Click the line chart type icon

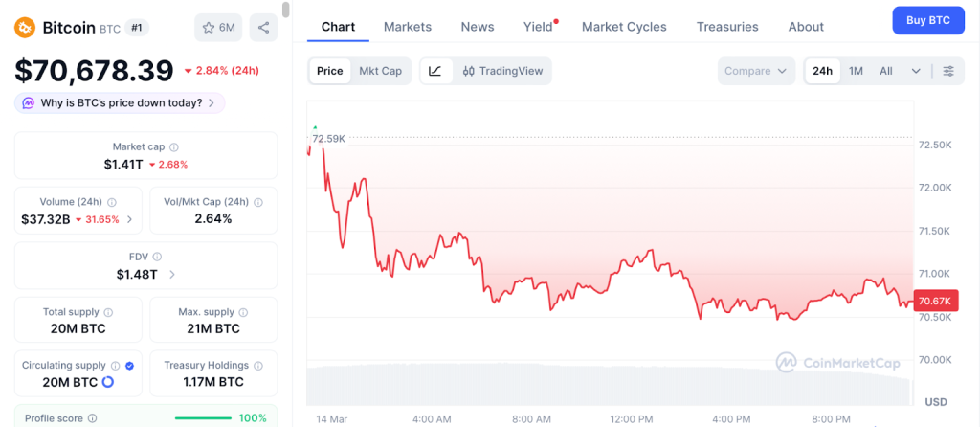435,71
